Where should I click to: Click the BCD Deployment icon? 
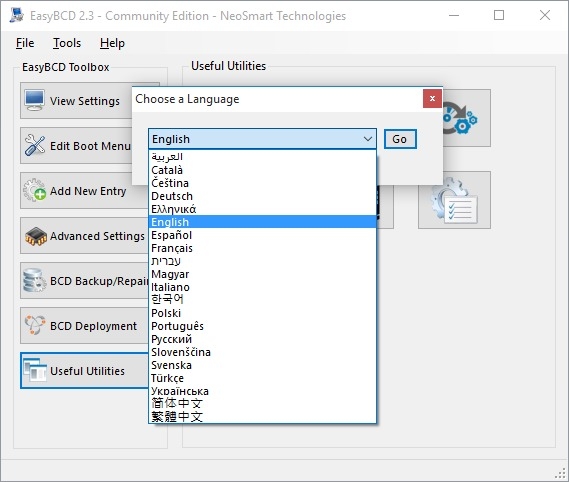(35, 324)
